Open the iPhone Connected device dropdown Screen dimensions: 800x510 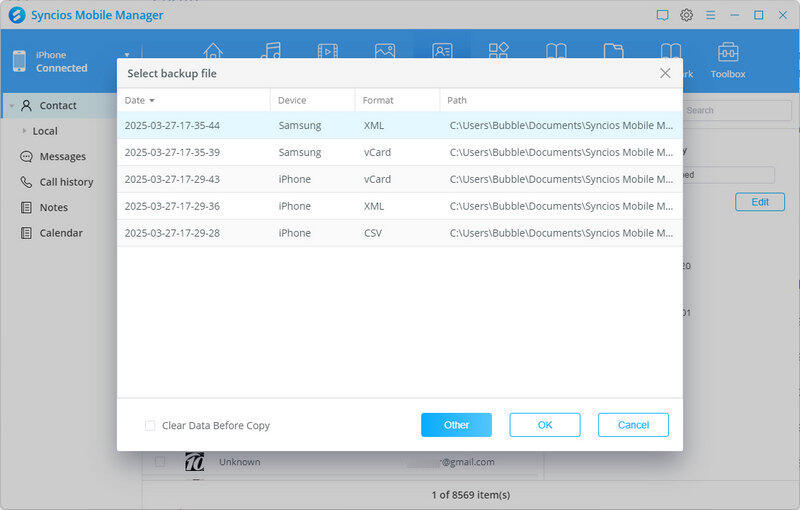127,55
